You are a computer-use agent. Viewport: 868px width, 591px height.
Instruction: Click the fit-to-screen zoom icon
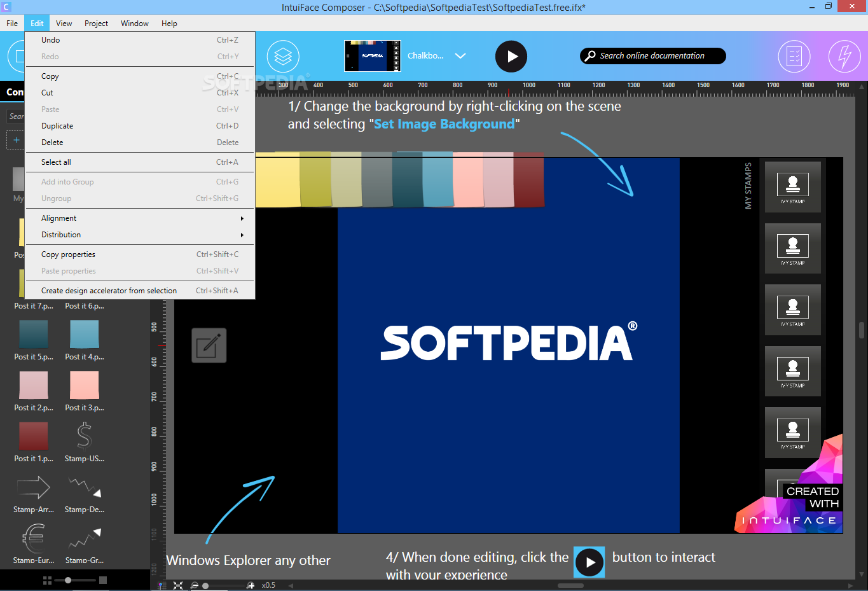point(178,585)
